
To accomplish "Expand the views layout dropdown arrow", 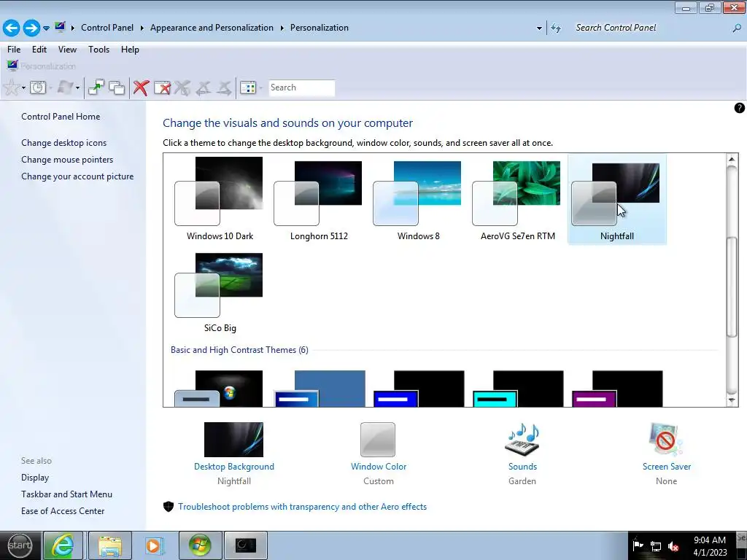I will 260,88.
